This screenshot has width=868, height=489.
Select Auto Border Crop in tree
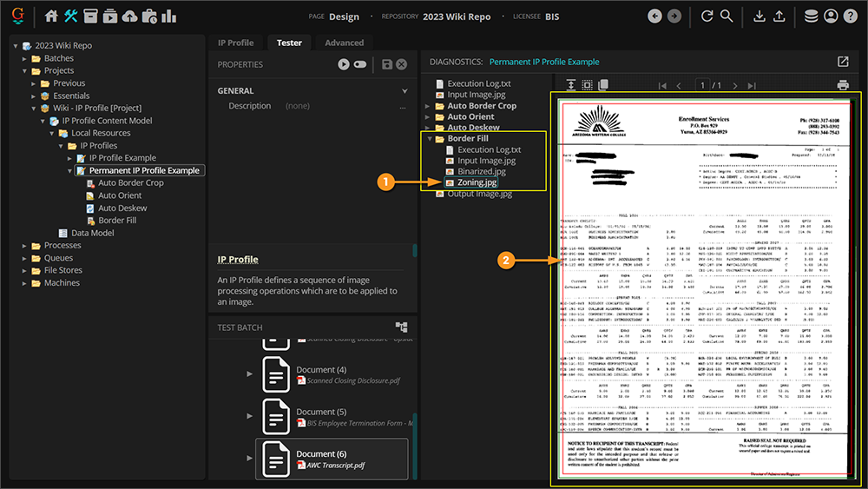tap(131, 182)
